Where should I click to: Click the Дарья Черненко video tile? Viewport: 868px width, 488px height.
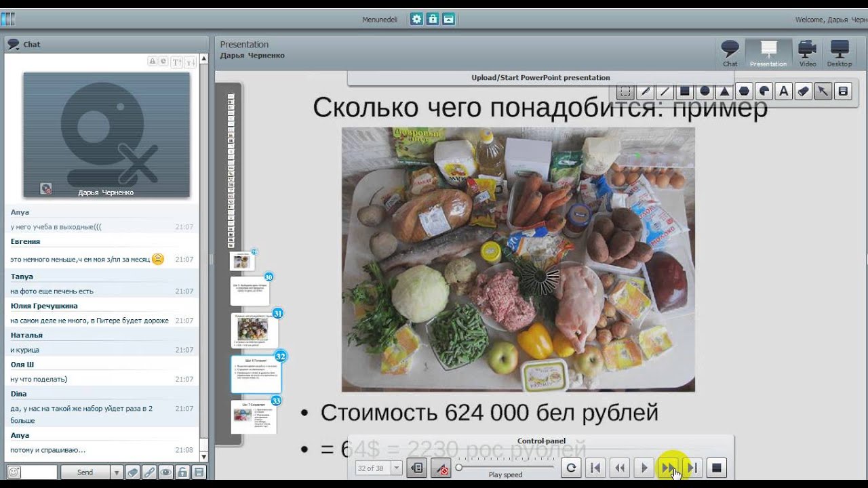click(106, 135)
